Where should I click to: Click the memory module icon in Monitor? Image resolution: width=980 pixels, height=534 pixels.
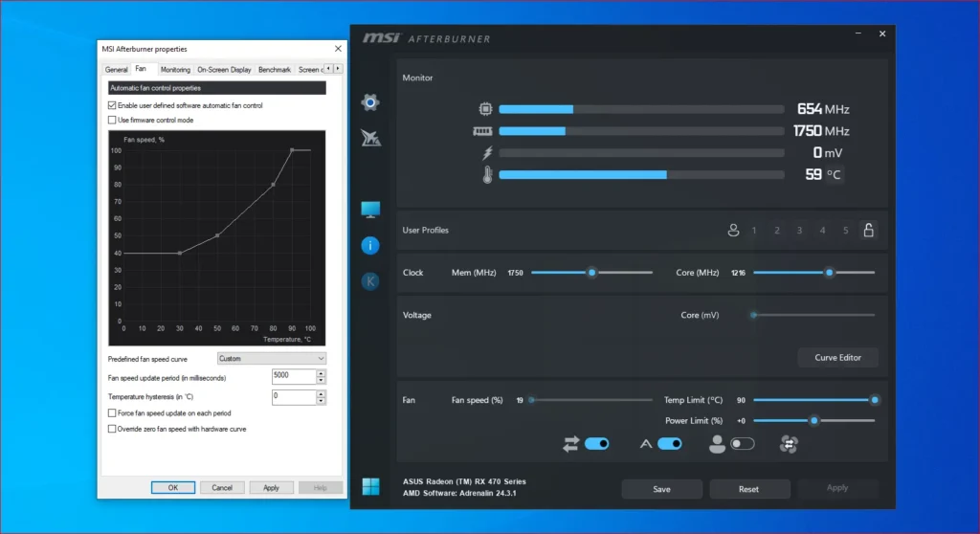(x=482, y=131)
